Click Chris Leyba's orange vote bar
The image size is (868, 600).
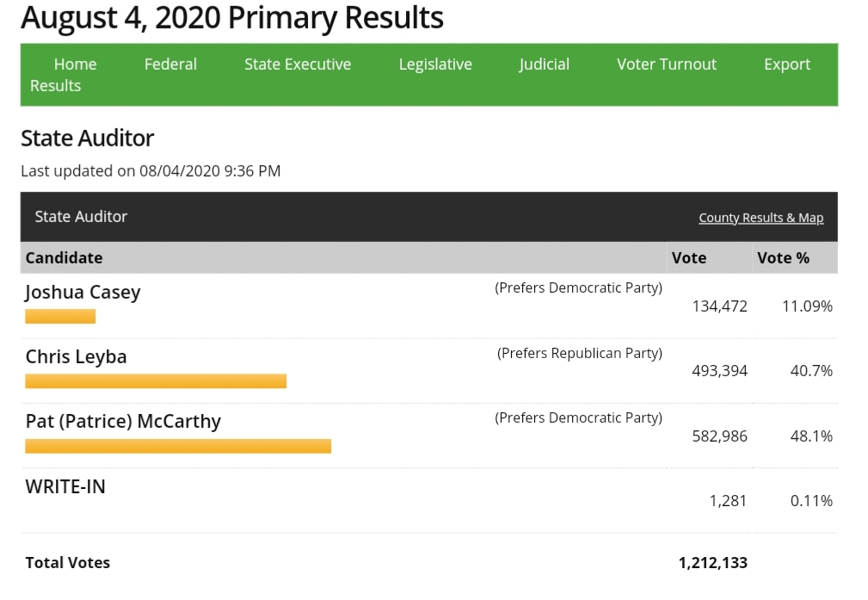tap(156, 381)
